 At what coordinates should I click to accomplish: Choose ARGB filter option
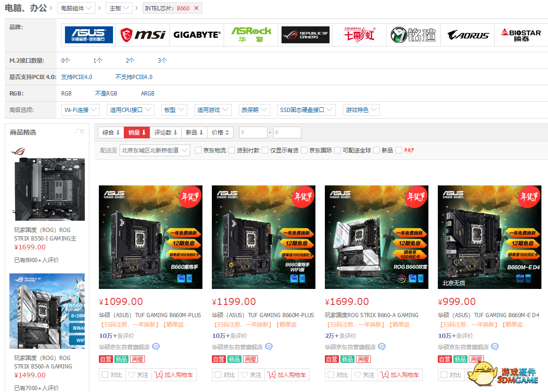147,93
